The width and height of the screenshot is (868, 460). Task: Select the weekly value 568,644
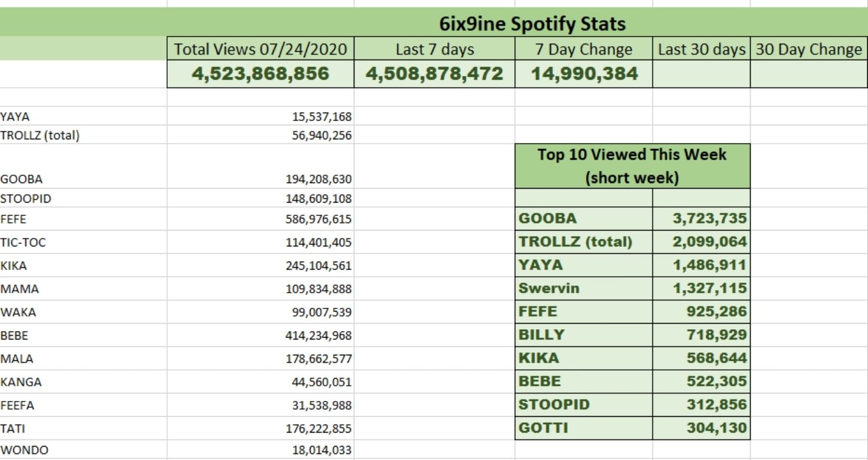(717, 358)
